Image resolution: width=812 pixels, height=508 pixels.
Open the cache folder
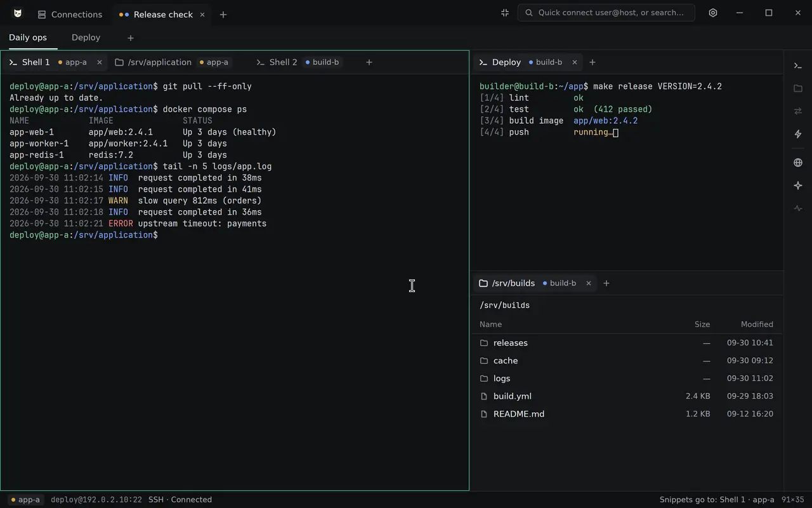coord(627,361)
